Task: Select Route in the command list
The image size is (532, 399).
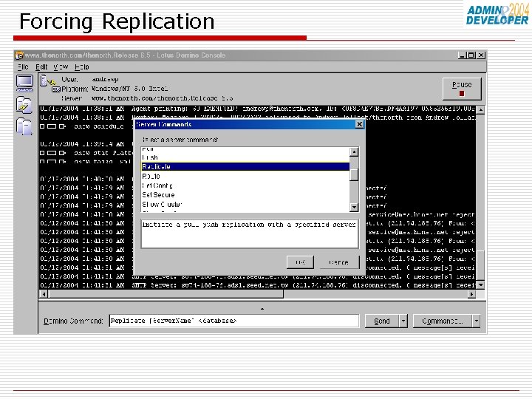Action: point(245,176)
